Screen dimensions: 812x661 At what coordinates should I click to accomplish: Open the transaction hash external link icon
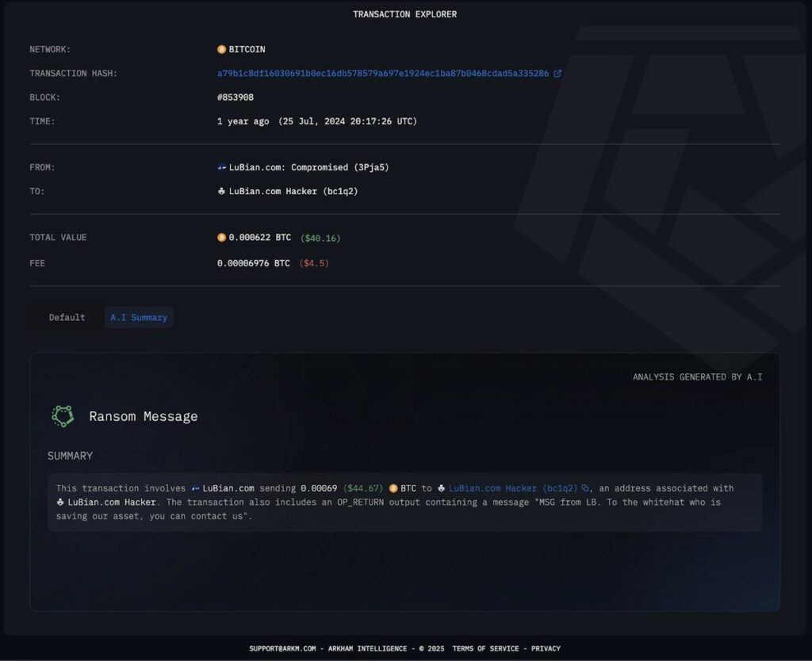[x=557, y=74]
